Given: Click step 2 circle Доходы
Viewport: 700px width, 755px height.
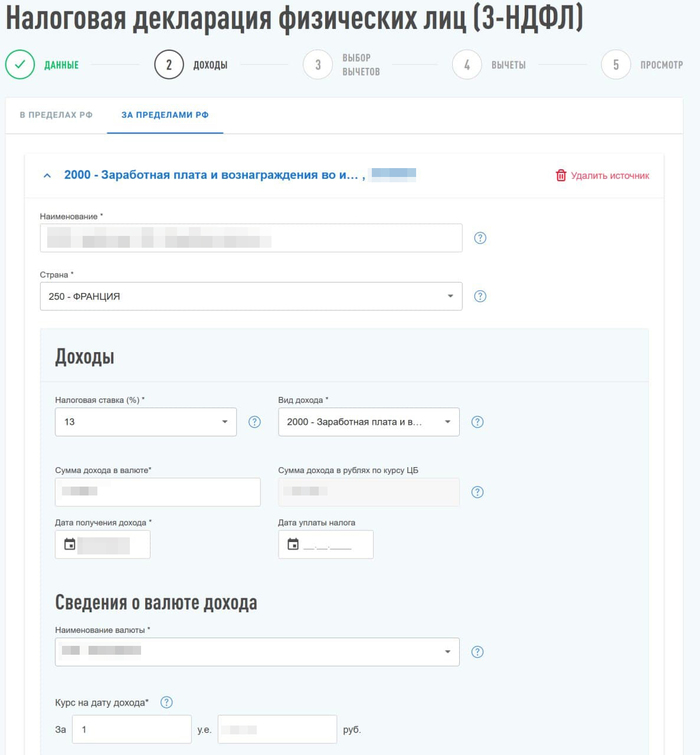Looking at the screenshot, I should 169,65.
